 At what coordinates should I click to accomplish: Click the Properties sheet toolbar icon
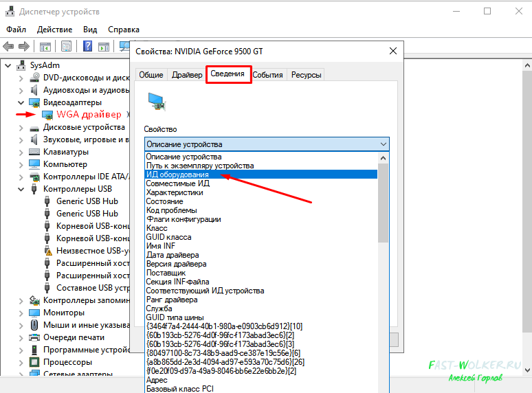pyautogui.click(x=66, y=46)
